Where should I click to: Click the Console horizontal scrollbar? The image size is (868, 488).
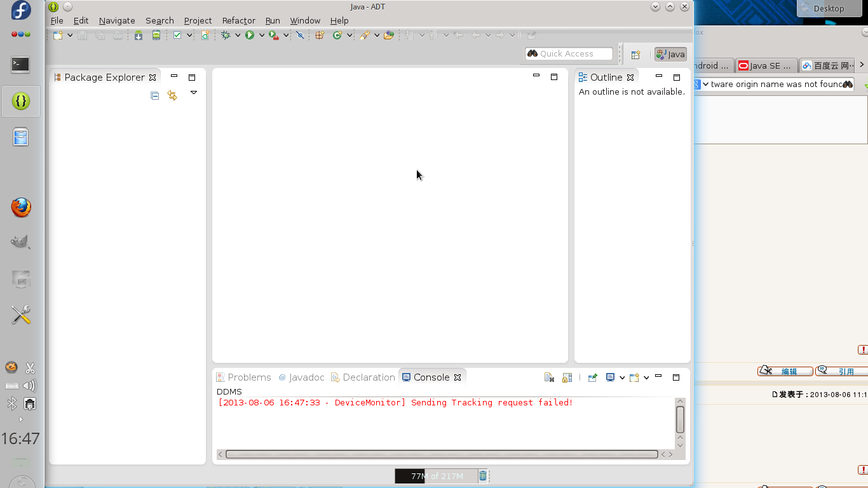click(x=442, y=454)
